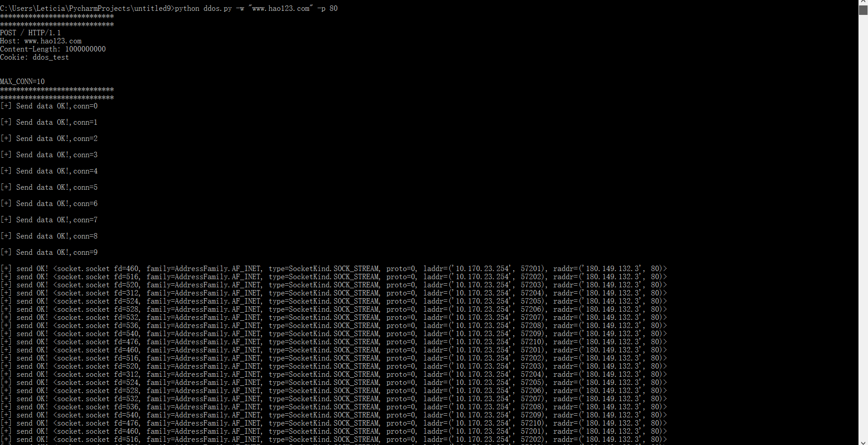Click the 'Send data OK!,conn=3' line
This screenshot has height=445, width=868.
coord(49,155)
